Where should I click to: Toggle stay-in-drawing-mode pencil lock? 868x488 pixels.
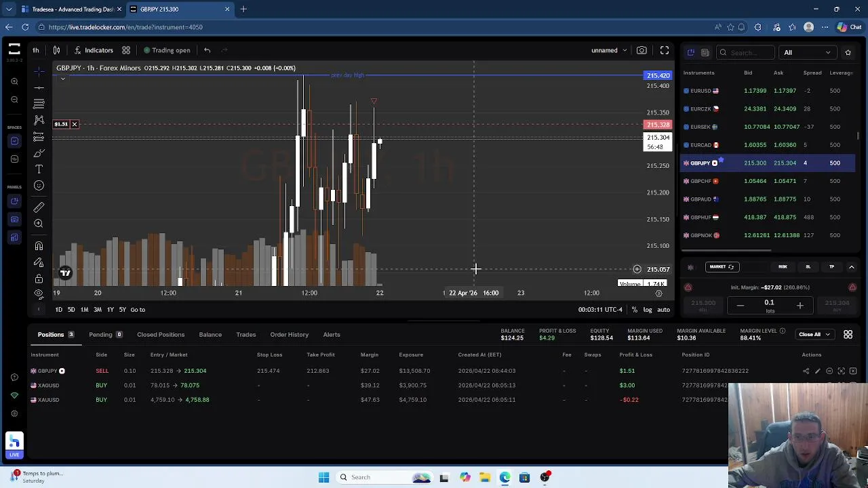point(39,262)
